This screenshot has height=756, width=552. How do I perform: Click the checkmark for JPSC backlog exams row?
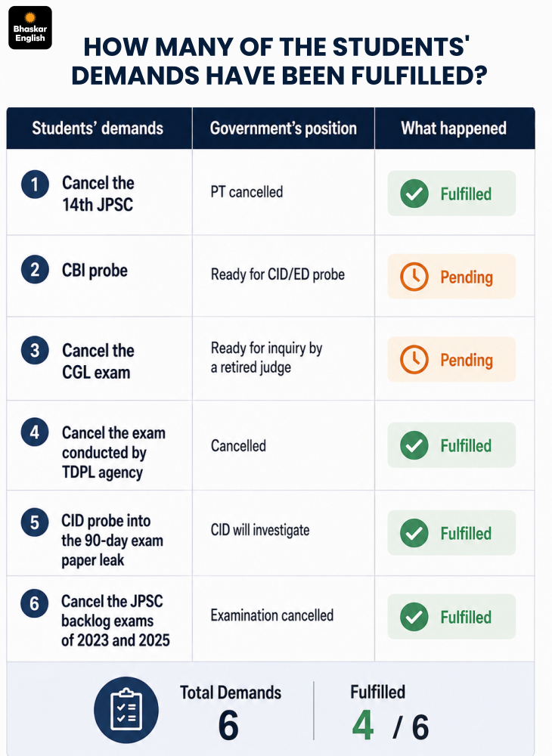[414, 617]
